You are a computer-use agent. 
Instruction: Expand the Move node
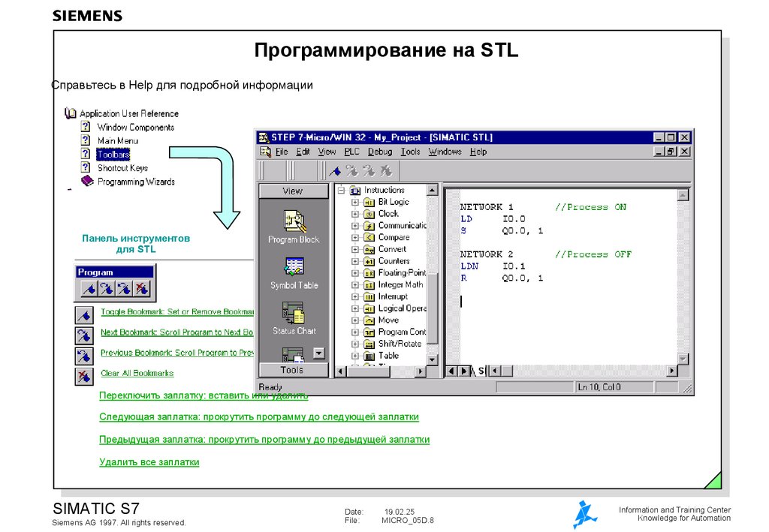pyautogui.click(x=355, y=320)
